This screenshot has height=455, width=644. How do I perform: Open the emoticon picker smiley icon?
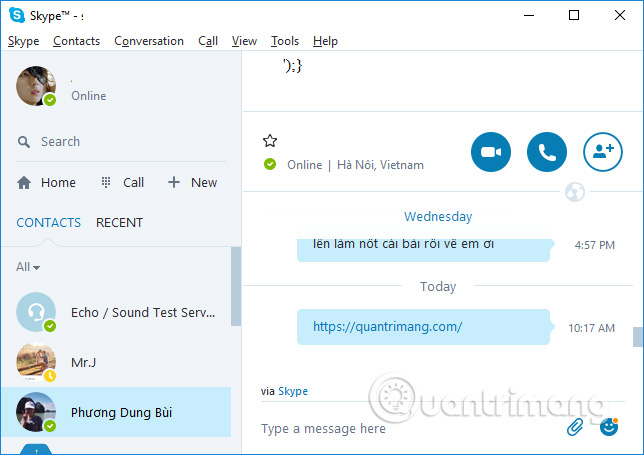pyautogui.click(x=609, y=427)
